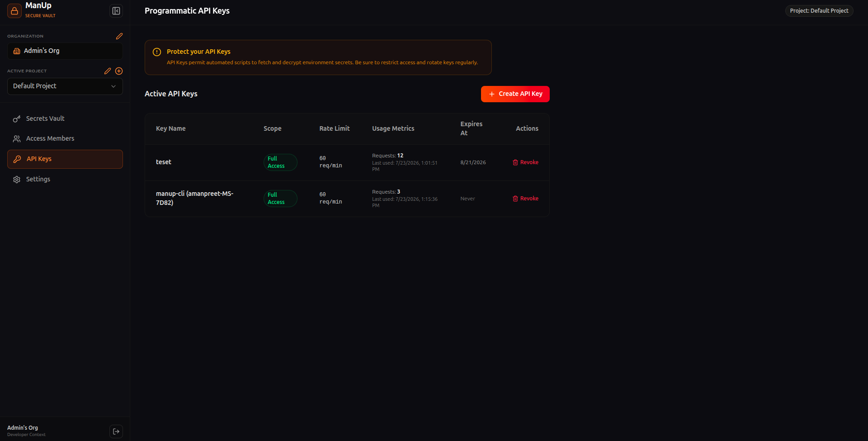Click the ManUp lock logo icon
The height and width of the screenshot is (441, 868).
(x=14, y=11)
